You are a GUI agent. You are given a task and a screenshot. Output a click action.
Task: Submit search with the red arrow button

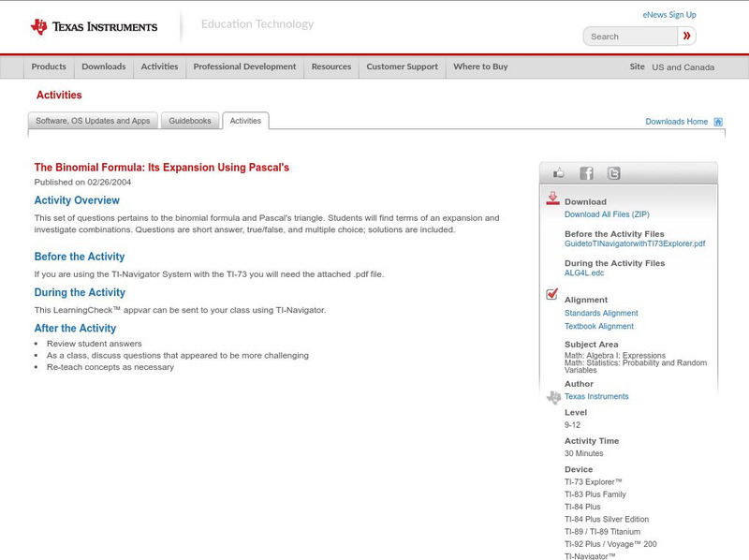[687, 36]
